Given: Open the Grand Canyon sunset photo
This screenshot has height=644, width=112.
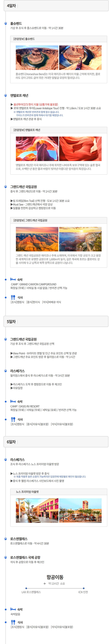Looking at the screenshot, I should point(80,239).
